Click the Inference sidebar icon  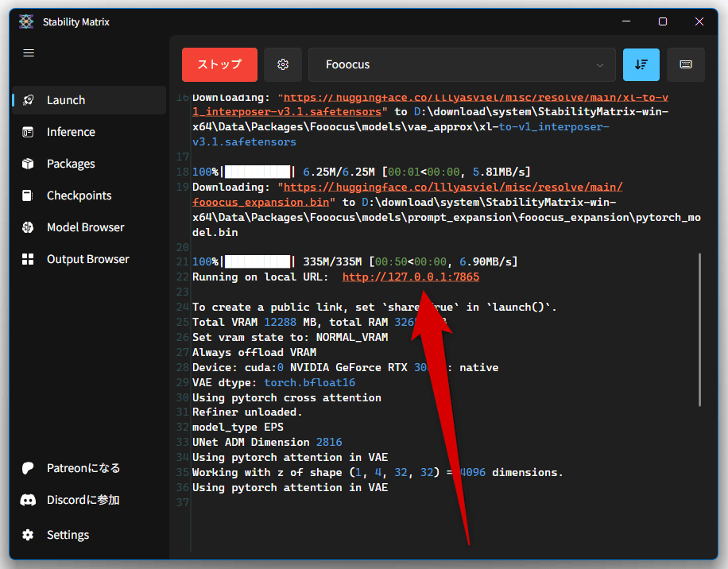coord(29,132)
